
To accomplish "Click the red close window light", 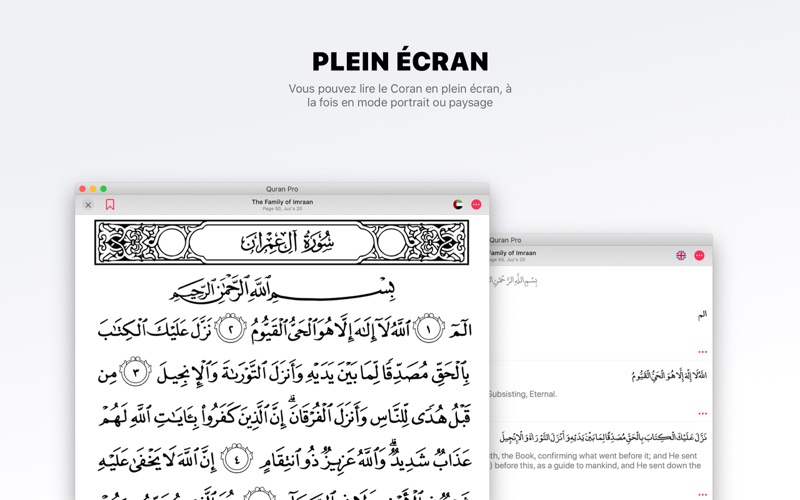I will click(x=82, y=189).
